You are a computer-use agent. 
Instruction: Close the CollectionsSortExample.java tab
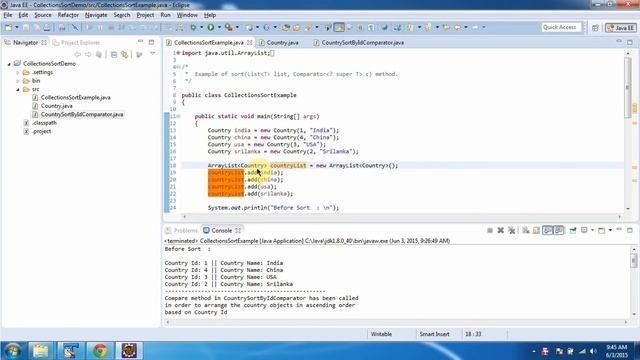[249, 42]
